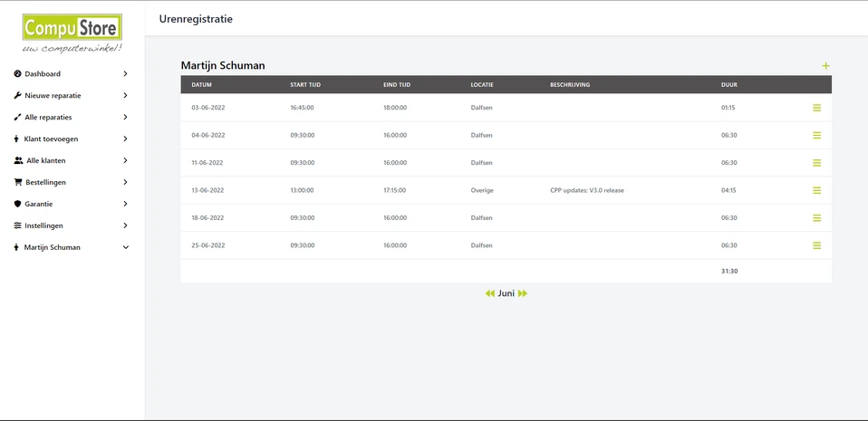This screenshot has width=868, height=421.
Task: Click total duration 31:30
Action: tap(729, 271)
